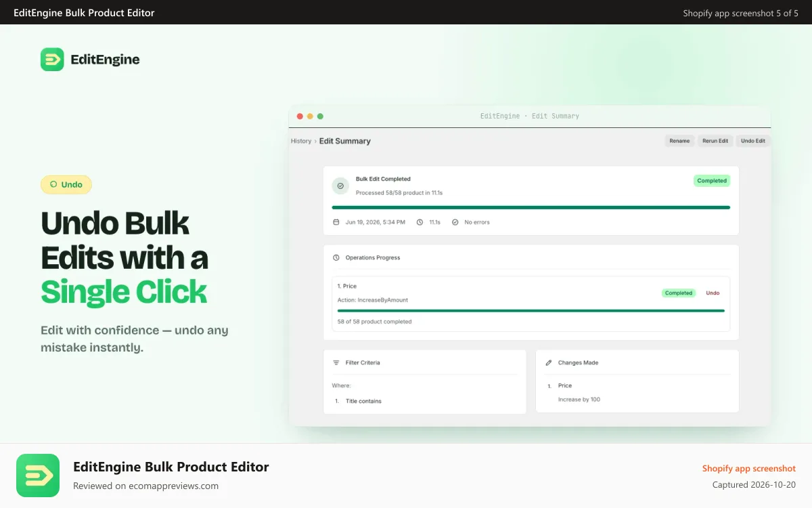812x508 pixels.
Task: Click the 'Bulk Edit Completed' heading
Action: (383, 179)
